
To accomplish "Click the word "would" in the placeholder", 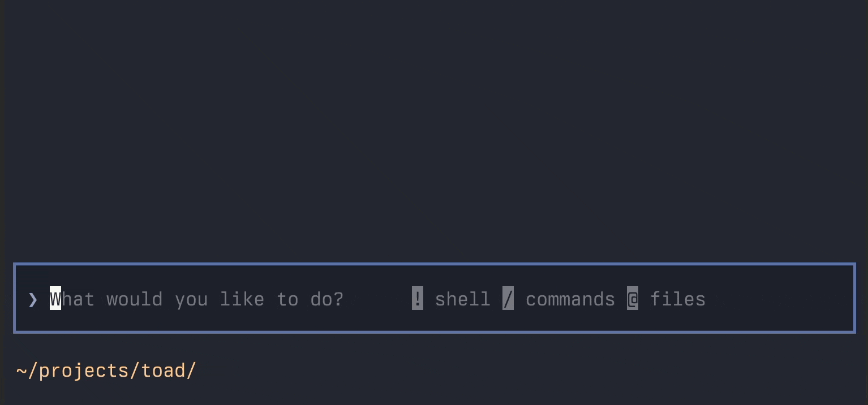I will pos(135,299).
